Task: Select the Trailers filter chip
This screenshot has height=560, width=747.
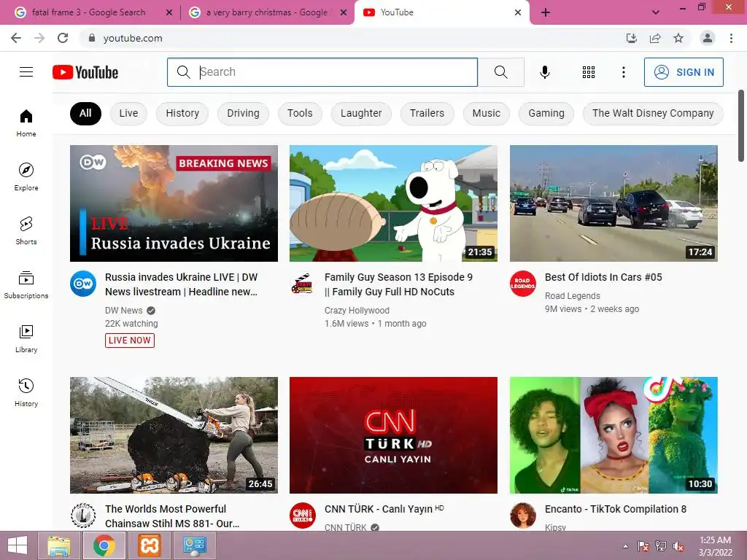Action: coord(427,113)
